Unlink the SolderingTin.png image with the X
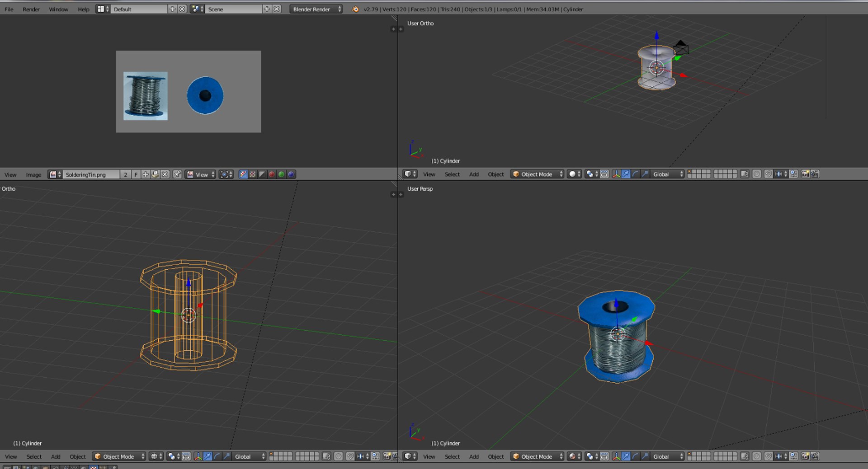The width and height of the screenshot is (868, 469). (165, 174)
